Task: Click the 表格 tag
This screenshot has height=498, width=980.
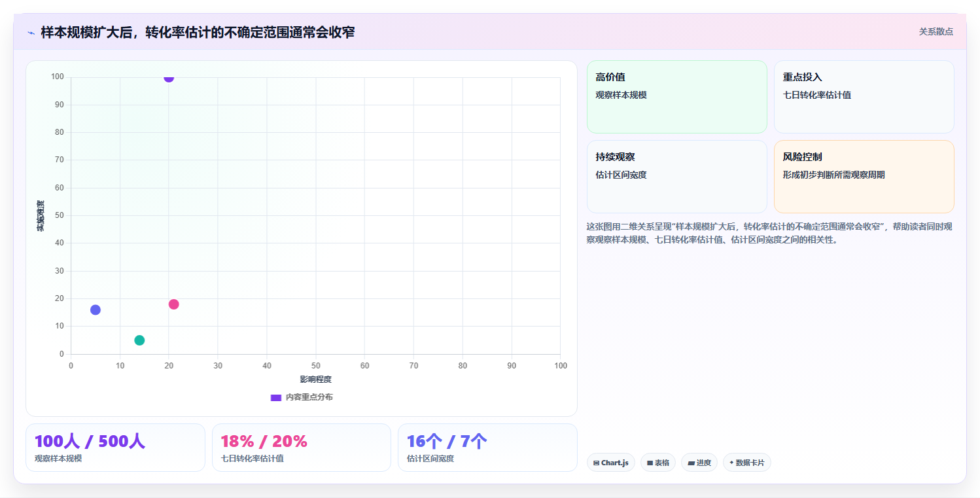Action: click(657, 463)
